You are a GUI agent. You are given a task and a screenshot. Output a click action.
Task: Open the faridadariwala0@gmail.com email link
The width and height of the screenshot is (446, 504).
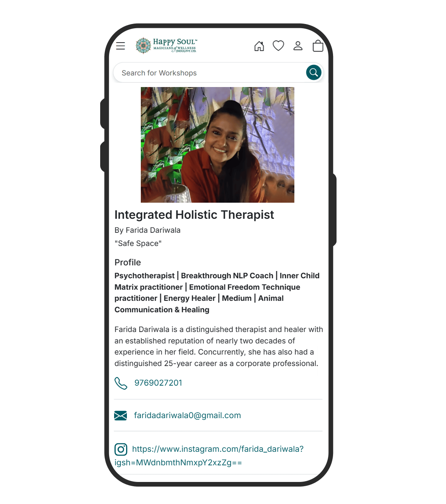click(187, 415)
